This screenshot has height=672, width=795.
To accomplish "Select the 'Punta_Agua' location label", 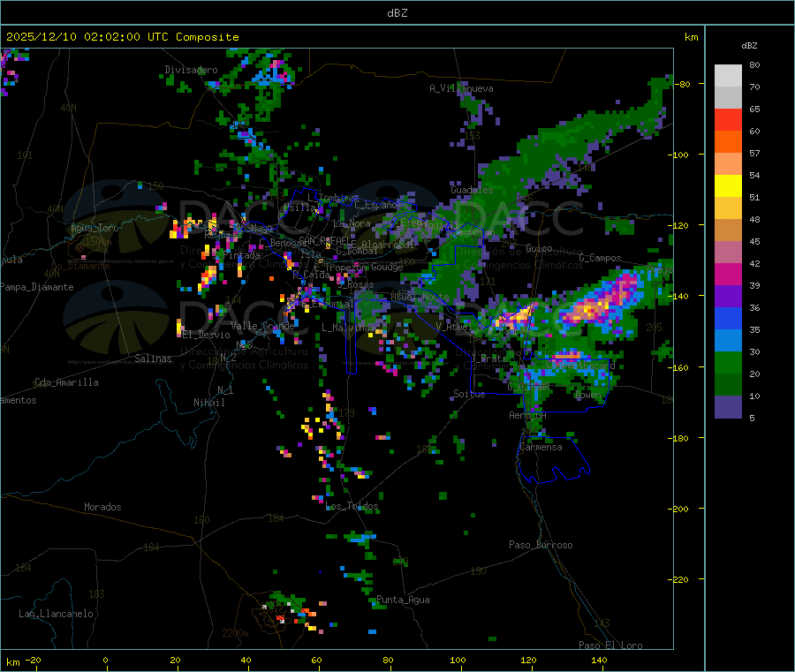I will click(403, 600).
